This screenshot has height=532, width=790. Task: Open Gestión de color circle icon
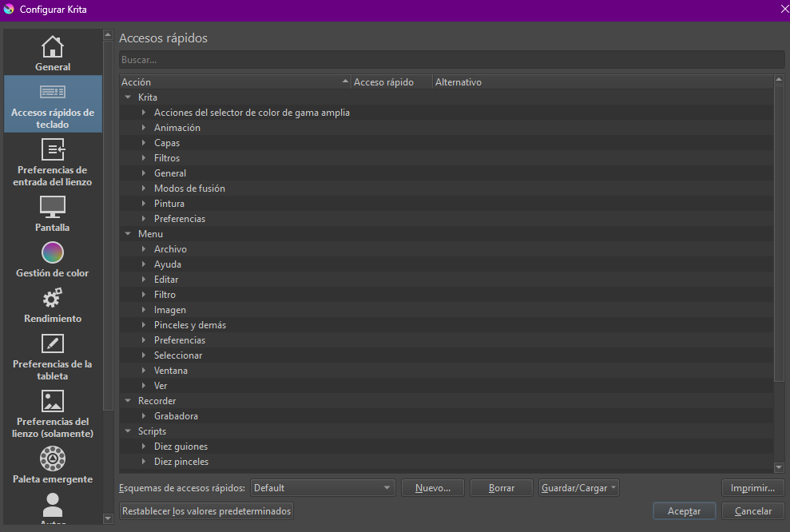(53, 252)
